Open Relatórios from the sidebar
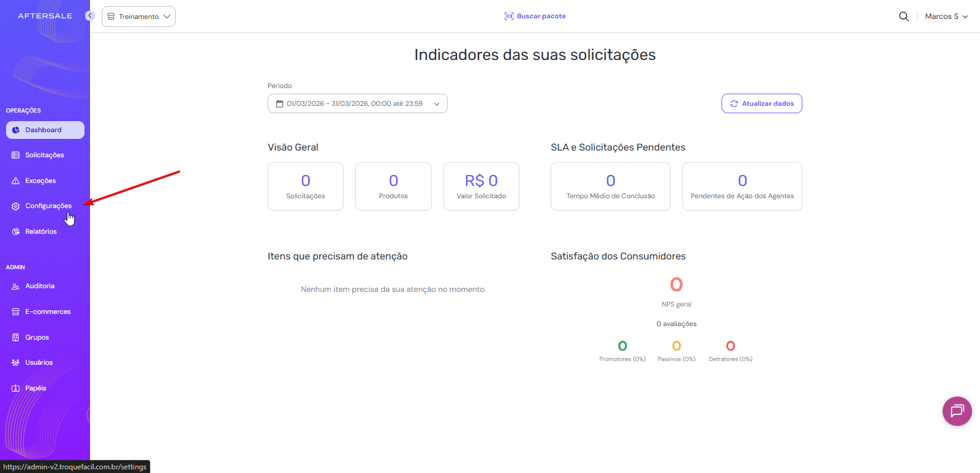The height and width of the screenshot is (473, 980). [x=40, y=232]
